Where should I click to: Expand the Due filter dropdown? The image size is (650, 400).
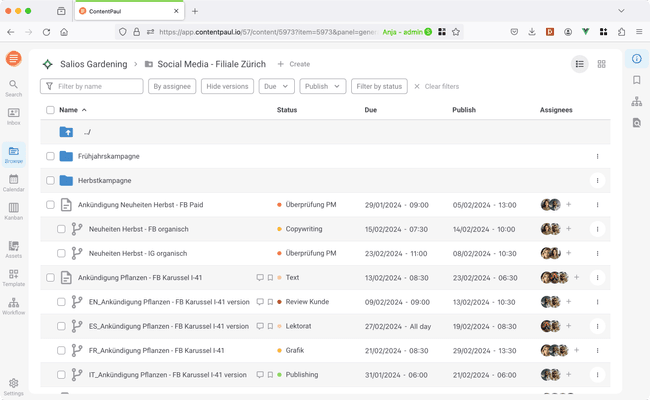pyautogui.click(x=276, y=86)
